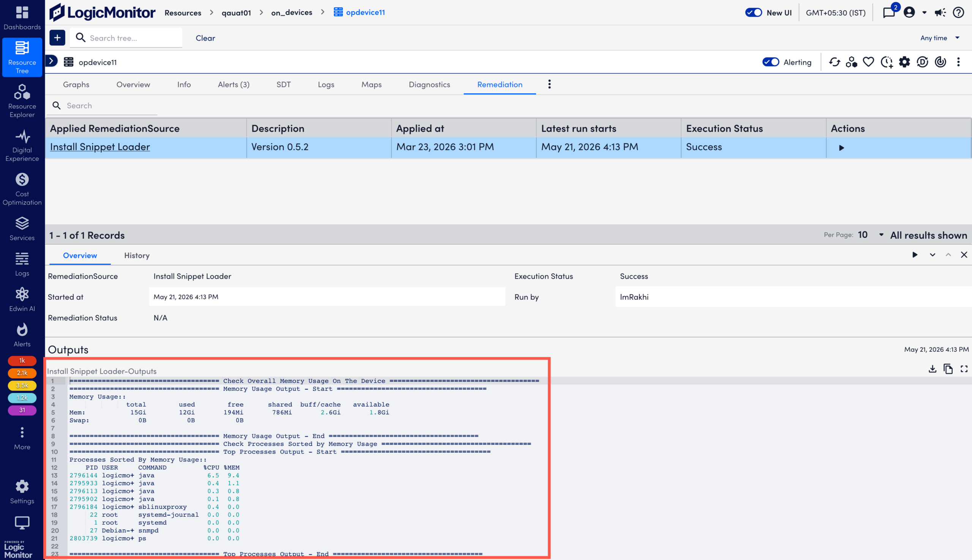
Task: Click the Started at date field
Action: pos(327,297)
